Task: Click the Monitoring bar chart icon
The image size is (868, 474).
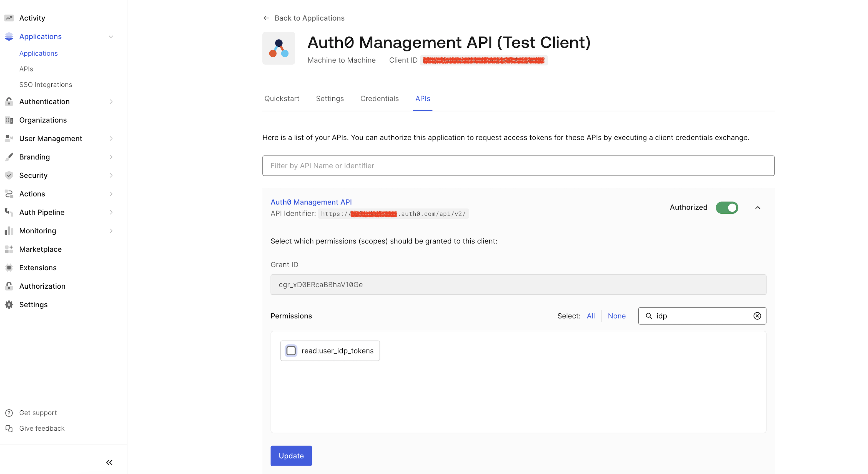Action: tap(9, 231)
